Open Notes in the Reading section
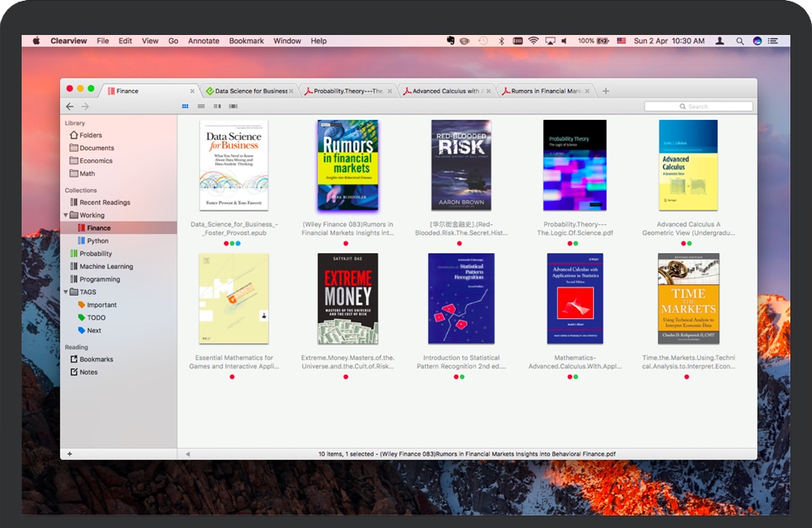The width and height of the screenshot is (812, 528). pos(88,372)
